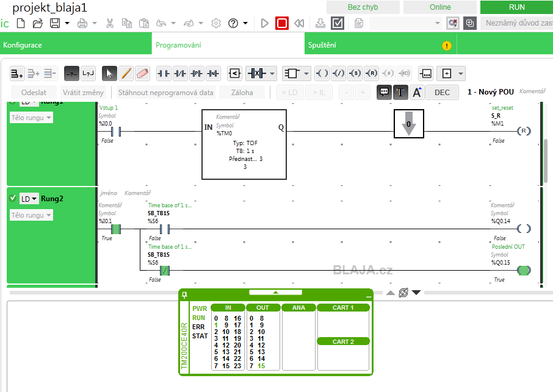
Task: Activate the selection pointer mode
Action: (109, 74)
